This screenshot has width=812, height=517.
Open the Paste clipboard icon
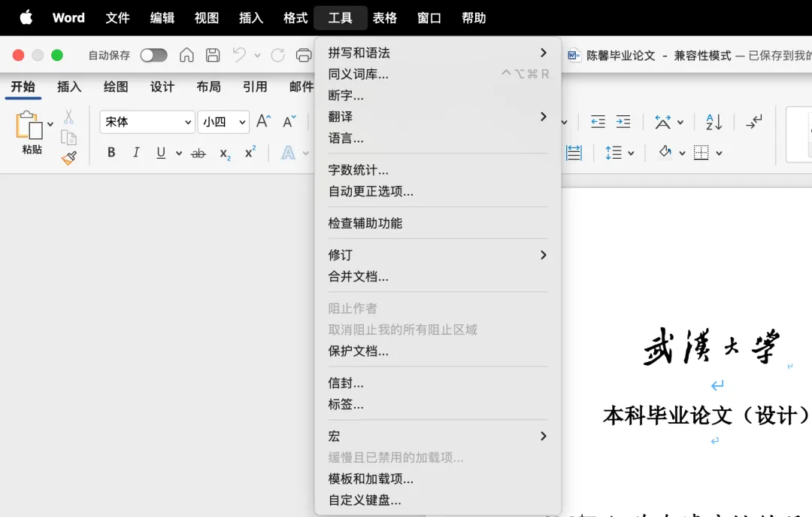pos(29,125)
